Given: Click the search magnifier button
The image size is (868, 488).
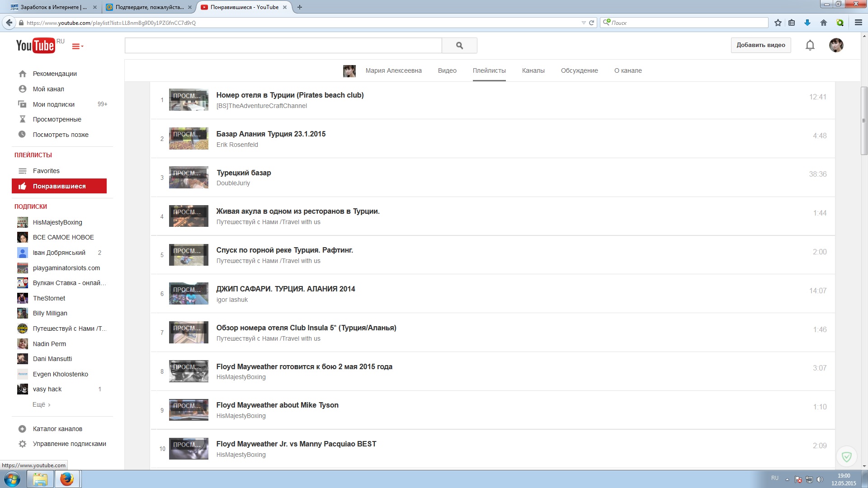Looking at the screenshot, I should pos(459,45).
